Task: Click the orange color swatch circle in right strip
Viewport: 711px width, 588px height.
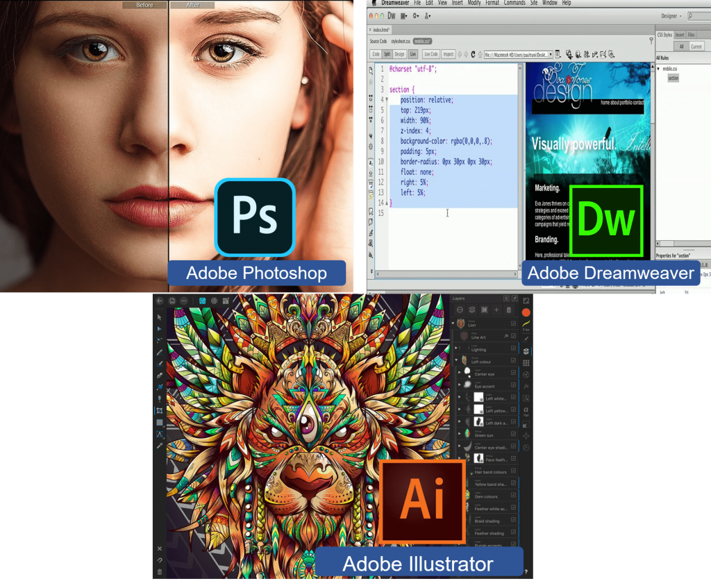Action: (x=526, y=312)
